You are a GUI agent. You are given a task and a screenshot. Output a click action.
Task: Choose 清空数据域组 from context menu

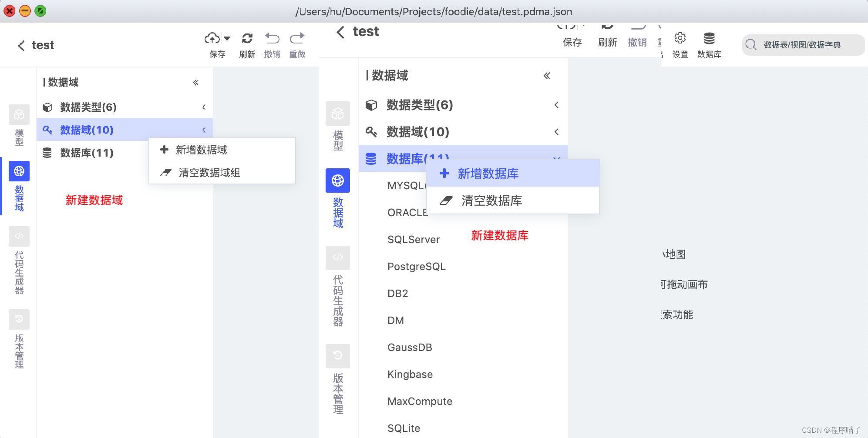click(222, 173)
